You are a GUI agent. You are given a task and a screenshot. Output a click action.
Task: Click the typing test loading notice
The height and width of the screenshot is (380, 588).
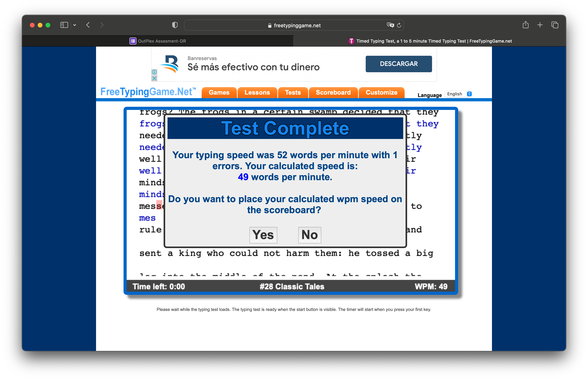point(293,309)
